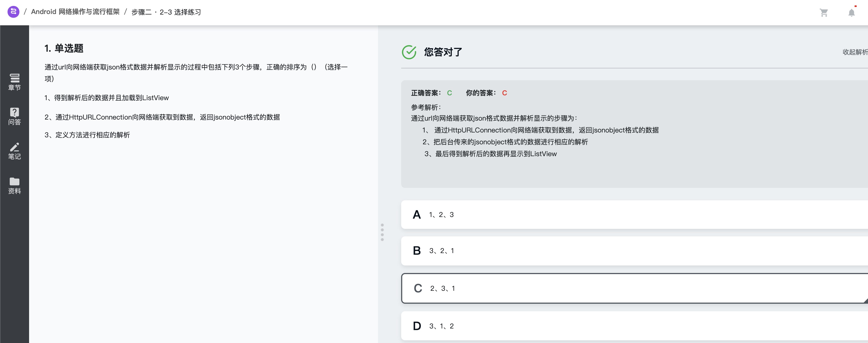Click explanation line 最后得到解析后的数据再显示到ListView
Image resolution: width=868 pixels, height=343 pixels.
point(496,154)
